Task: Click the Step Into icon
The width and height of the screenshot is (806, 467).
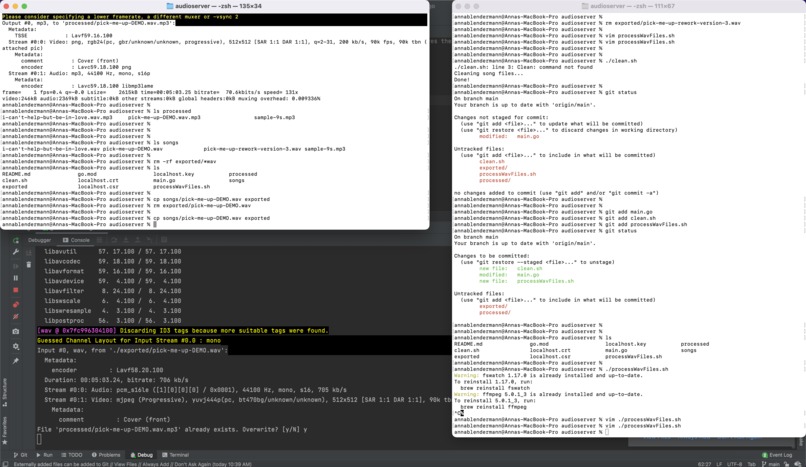Action: point(126,240)
